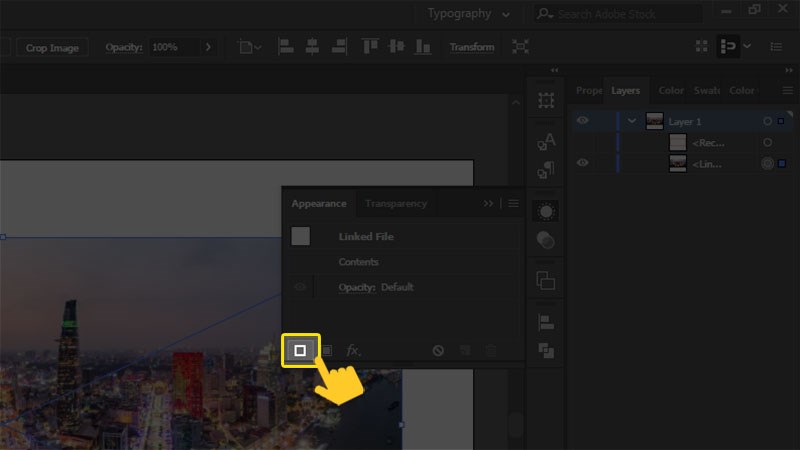This screenshot has height=450, width=800.
Task: Expand the Opacity value arrow
Action: (x=208, y=47)
